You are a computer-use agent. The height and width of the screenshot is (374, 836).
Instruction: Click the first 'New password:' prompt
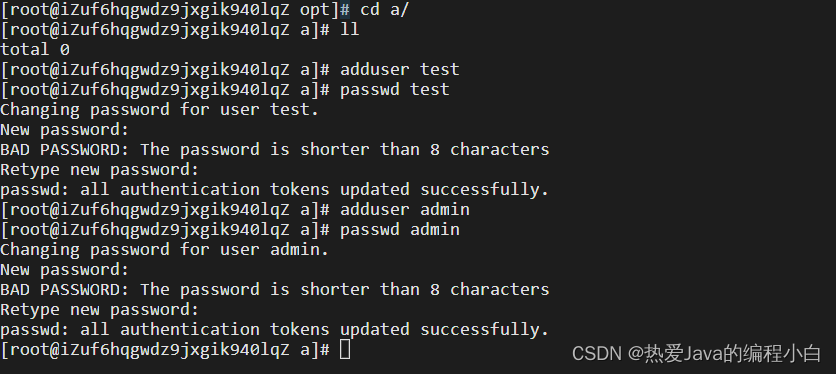65,130
